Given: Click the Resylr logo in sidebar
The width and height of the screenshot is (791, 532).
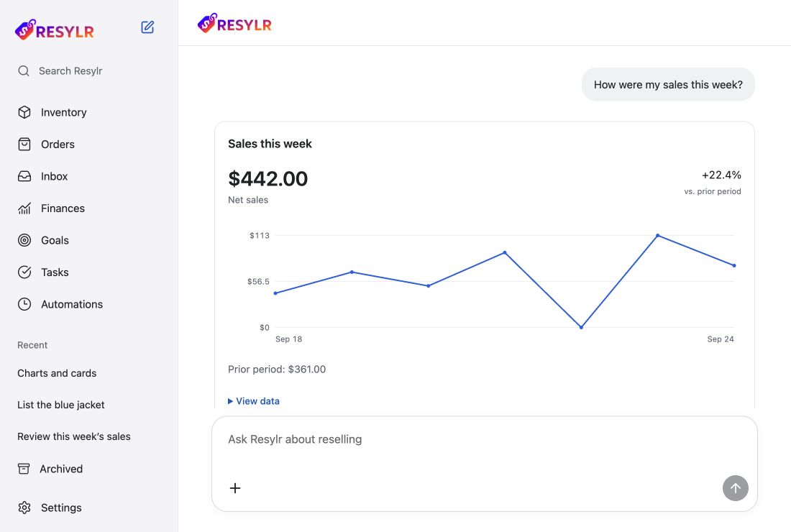Looking at the screenshot, I should pos(55,30).
